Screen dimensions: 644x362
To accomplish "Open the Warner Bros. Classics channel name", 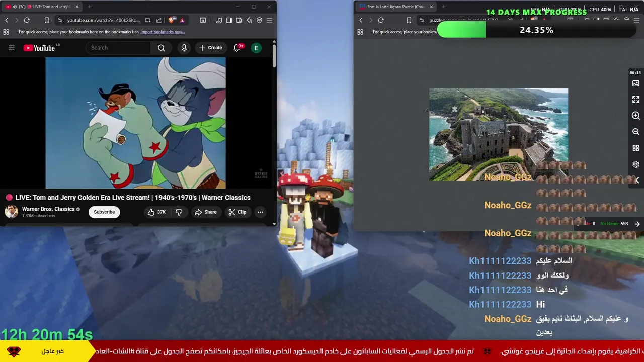I will pos(48,209).
